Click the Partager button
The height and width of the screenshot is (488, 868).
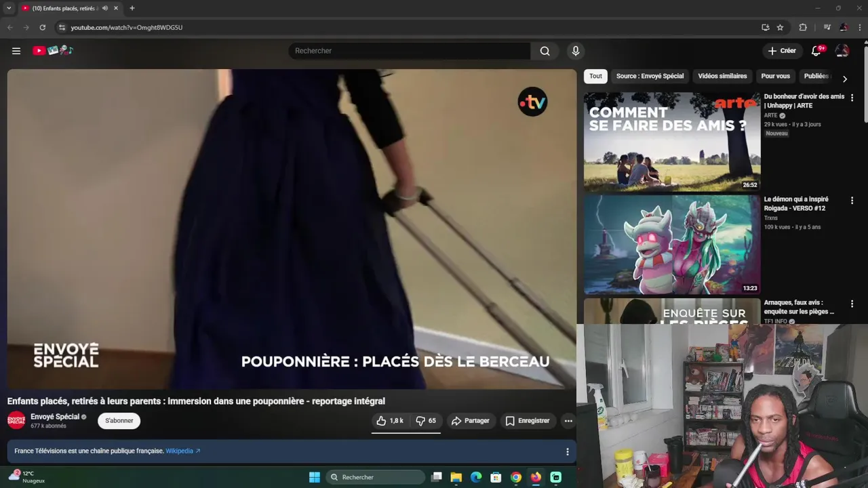coord(471,421)
